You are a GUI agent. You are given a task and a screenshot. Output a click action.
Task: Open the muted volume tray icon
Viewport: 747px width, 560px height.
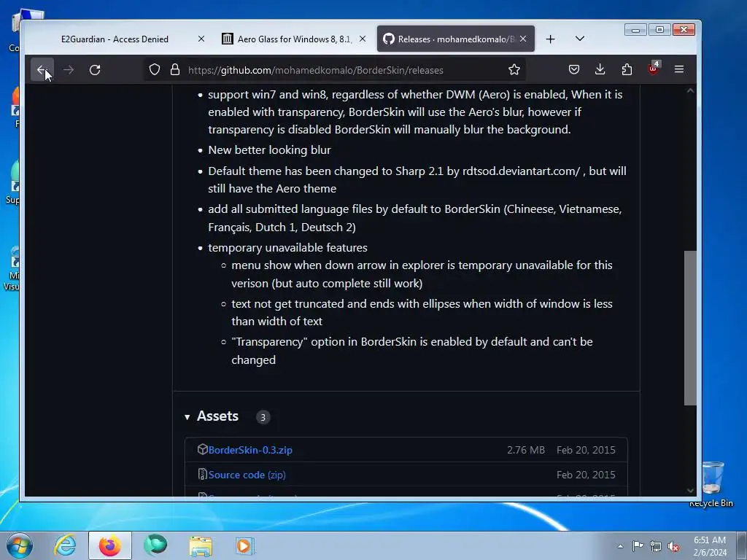click(x=673, y=547)
